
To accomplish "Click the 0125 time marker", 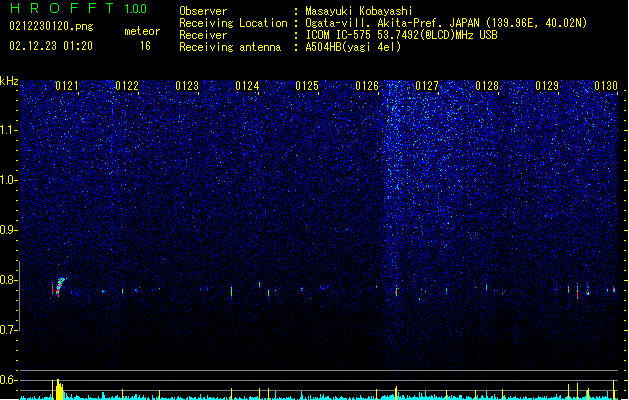I will [x=307, y=86].
